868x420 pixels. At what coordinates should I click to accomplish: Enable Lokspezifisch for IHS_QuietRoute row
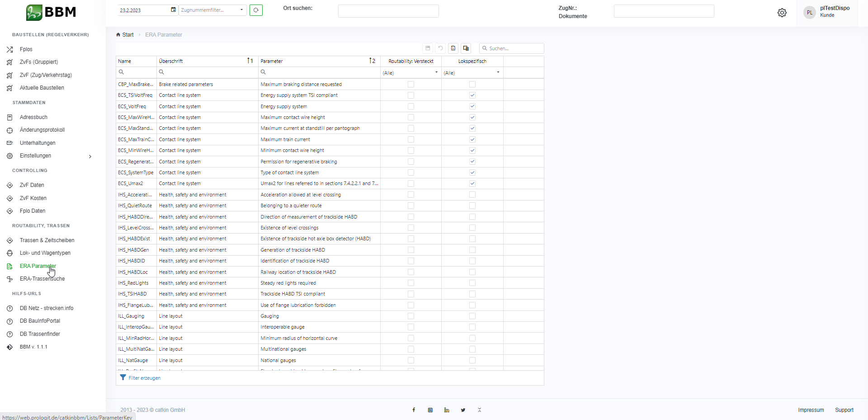472,206
